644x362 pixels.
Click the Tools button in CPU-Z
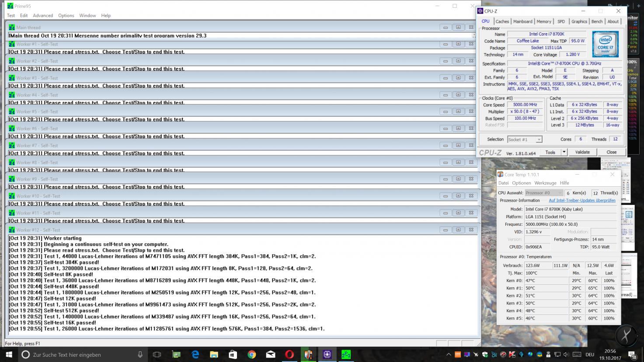[550, 152]
